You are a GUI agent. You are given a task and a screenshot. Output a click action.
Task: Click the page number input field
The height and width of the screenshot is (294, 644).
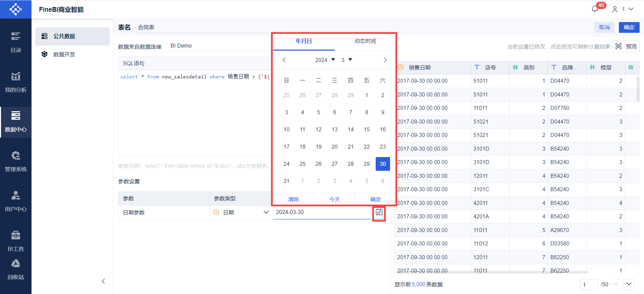[x=589, y=285]
